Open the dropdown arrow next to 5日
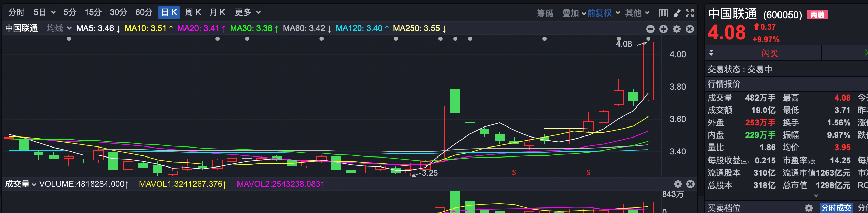 pos(53,13)
